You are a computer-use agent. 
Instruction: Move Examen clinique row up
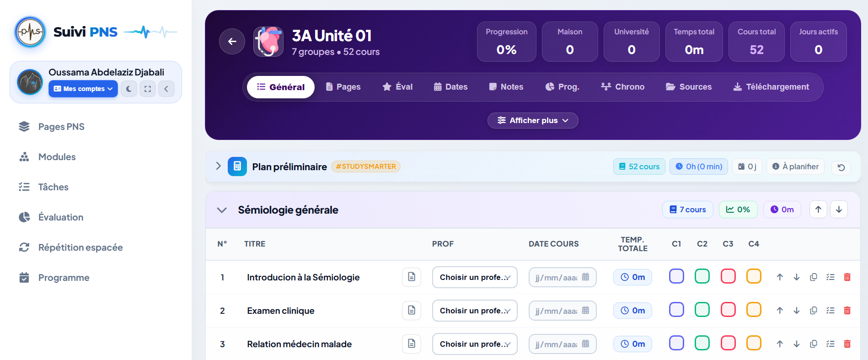tap(780, 311)
